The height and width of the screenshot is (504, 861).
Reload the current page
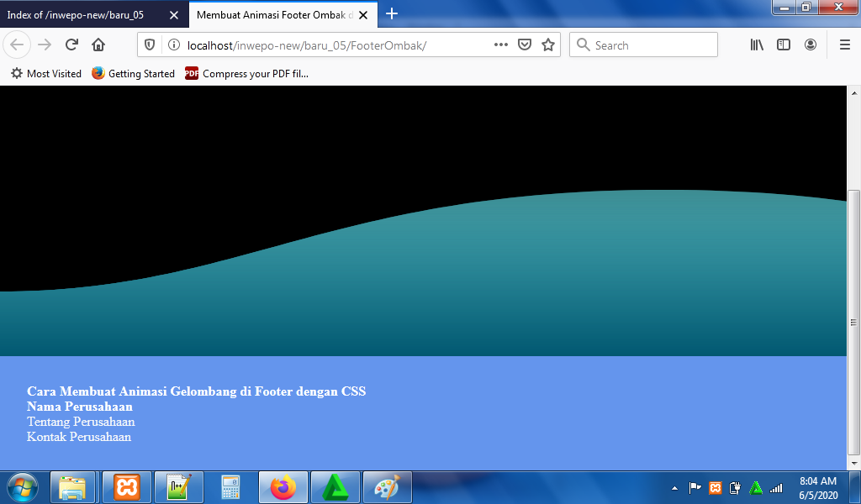71,45
